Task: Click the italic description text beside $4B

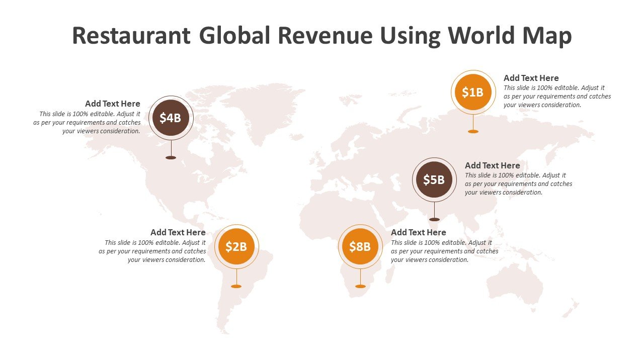Action: [x=87, y=122]
